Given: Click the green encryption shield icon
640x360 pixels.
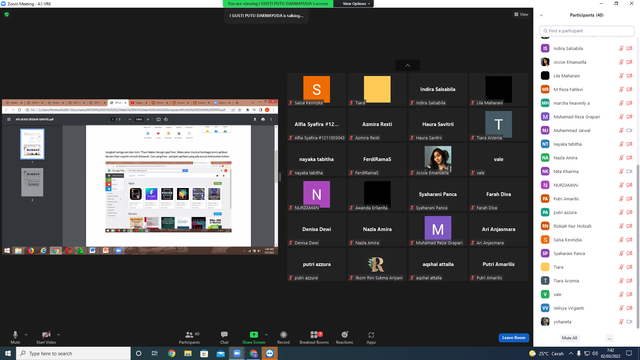Looking at the screenshot, I should point(7,14).
